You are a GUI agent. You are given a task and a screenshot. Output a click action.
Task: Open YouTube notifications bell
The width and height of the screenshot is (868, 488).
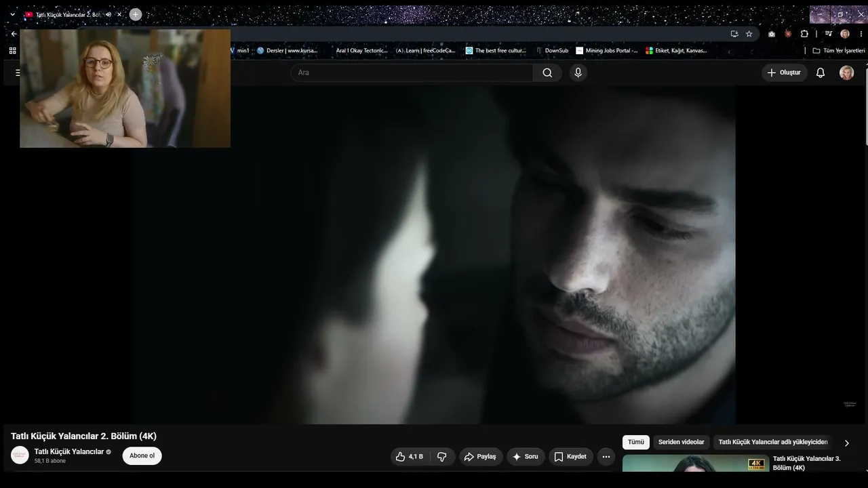point(821,73)
